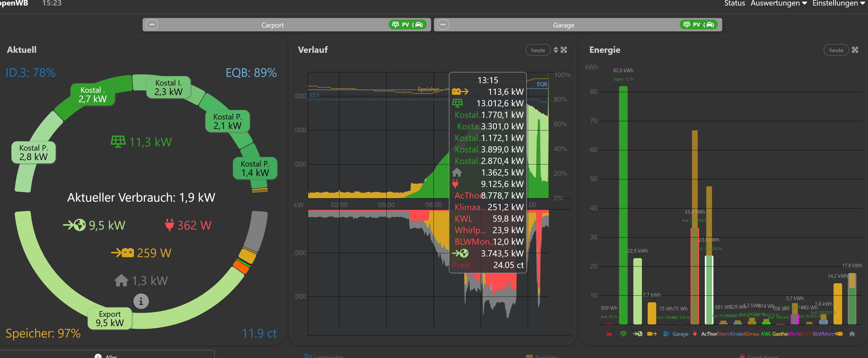
Task: Click the info icon in the power meter
Action: pos(141,301)
